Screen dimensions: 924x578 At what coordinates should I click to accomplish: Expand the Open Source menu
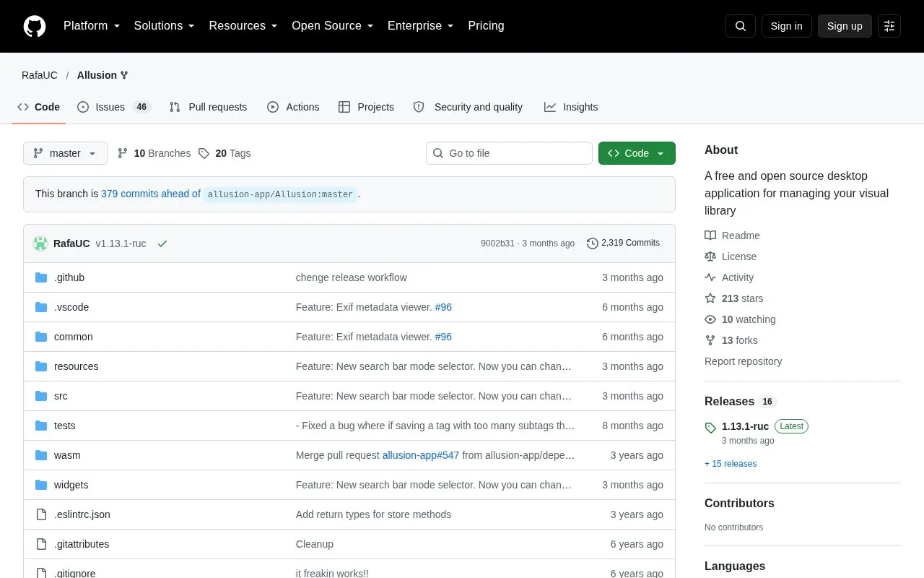click(333, 26)
